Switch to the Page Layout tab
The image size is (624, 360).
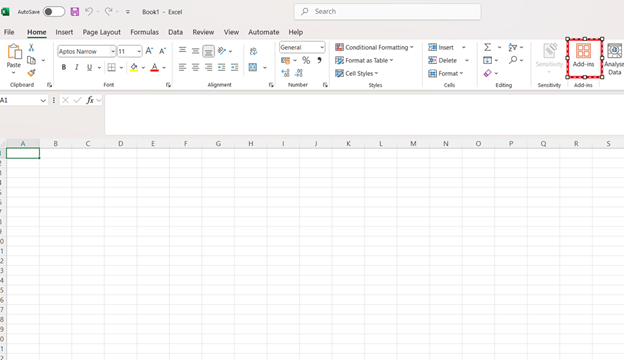[x=101, y=32]
